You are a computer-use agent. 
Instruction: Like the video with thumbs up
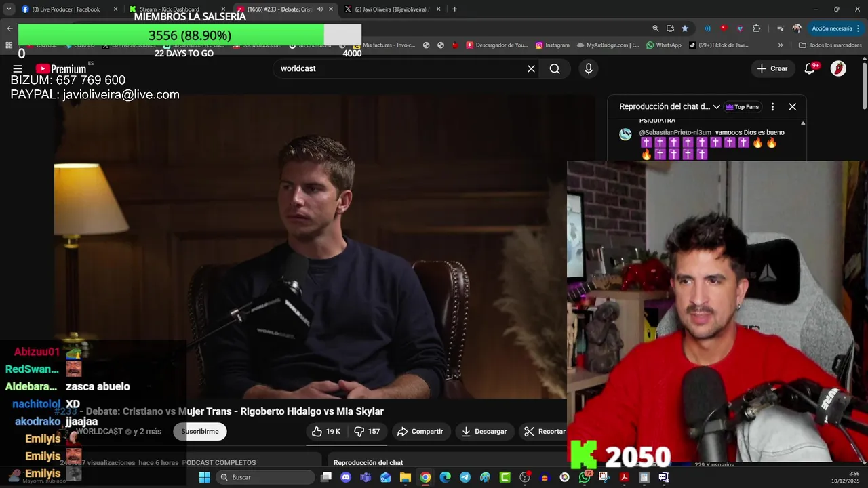pos(326,431)
